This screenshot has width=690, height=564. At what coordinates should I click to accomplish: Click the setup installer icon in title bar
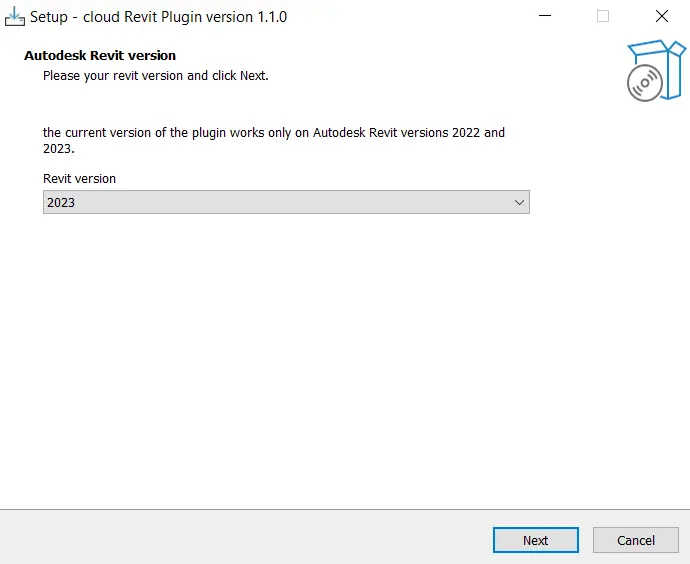[x=15, y=17]
